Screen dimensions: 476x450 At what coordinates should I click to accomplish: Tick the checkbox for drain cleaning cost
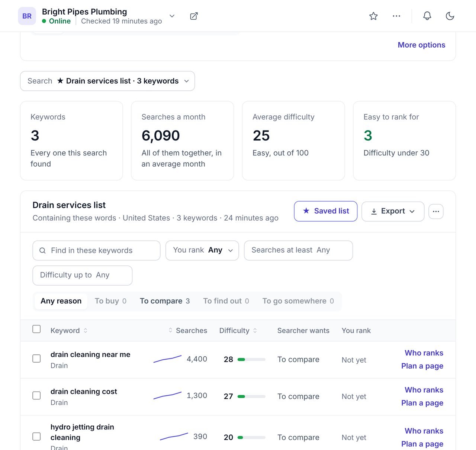point(36,395)
